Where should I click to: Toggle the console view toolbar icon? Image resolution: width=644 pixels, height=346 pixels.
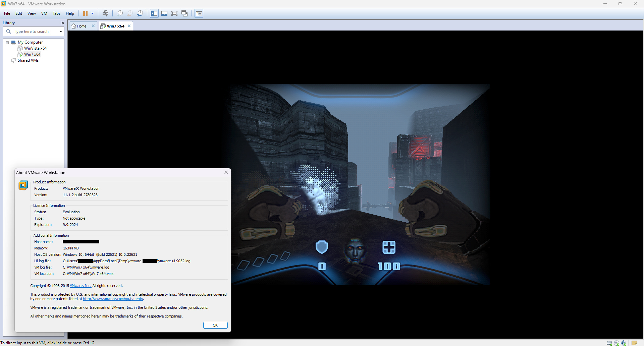(x=199, y=13)
